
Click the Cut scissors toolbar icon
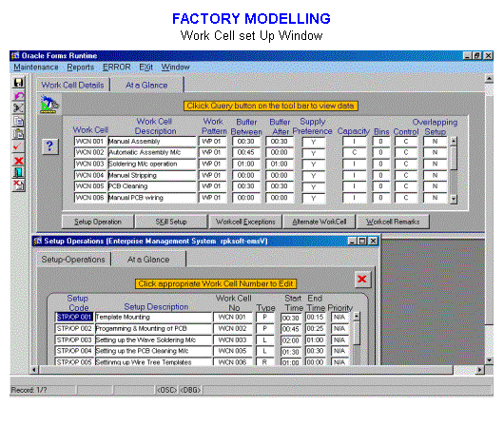point(19,108)
